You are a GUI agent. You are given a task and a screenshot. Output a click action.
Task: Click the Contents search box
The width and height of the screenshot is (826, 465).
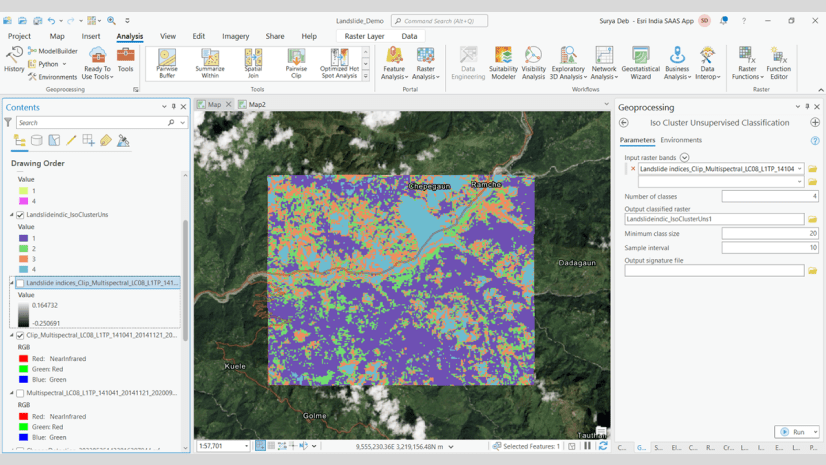point(92,123)
